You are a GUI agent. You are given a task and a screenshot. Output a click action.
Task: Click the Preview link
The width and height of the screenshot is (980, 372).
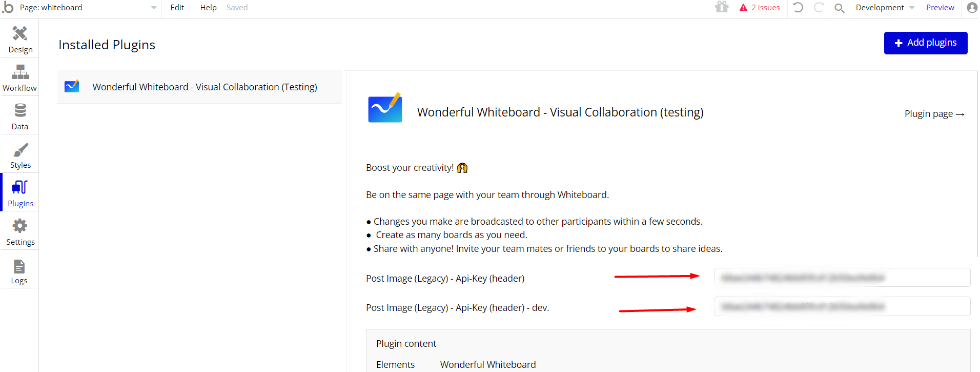click(940, 8)
